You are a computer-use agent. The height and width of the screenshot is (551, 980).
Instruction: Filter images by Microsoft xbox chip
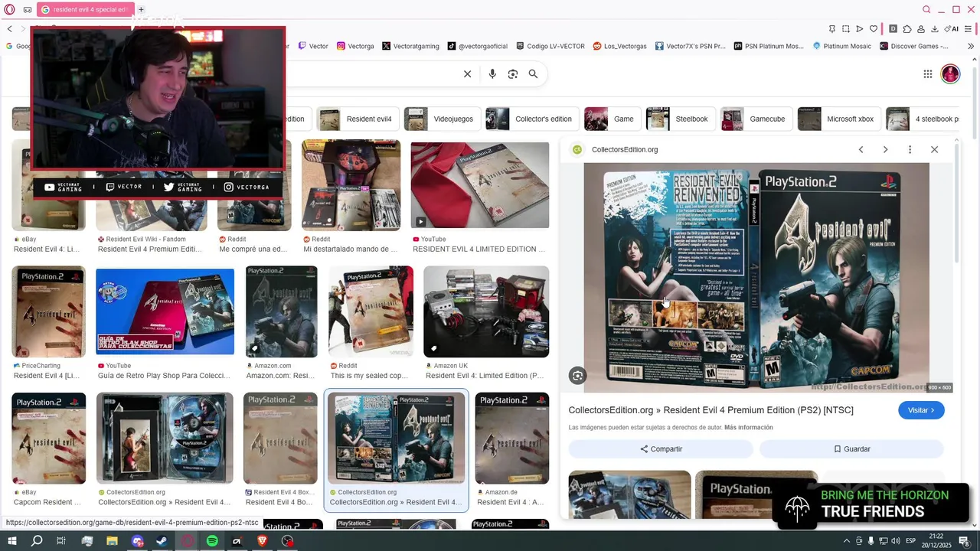839,119
